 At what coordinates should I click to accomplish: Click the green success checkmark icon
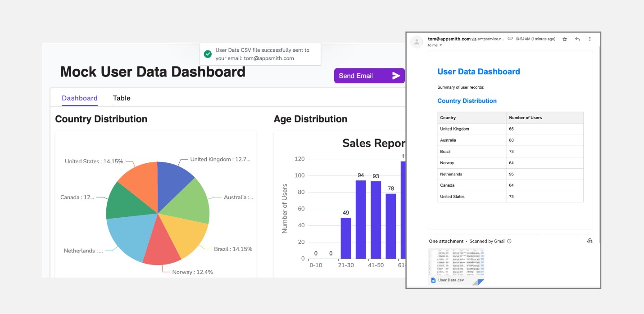click(x=208, y=54)
